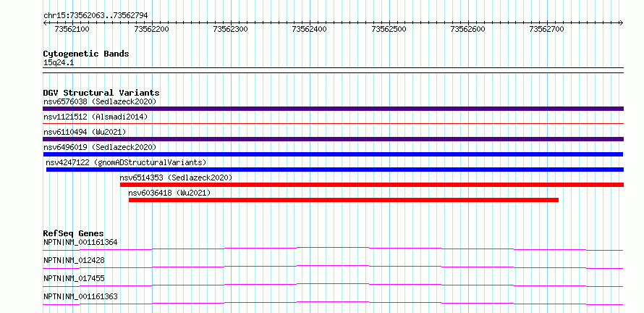The height and width of the screenshot is (313, 644).
Task: Click the RefSeq Genes track title
Action: [74, 233]
